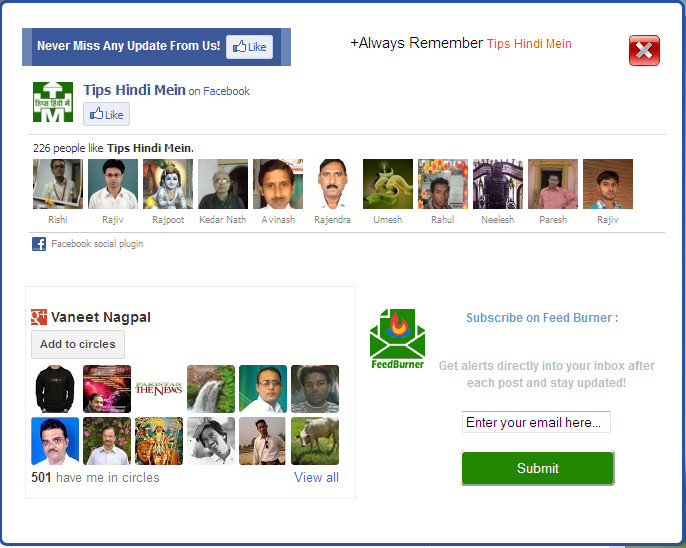The width and height of the screenshot is (686, 548).
Task: Close the popup with red X button
Action: [644, 51]
